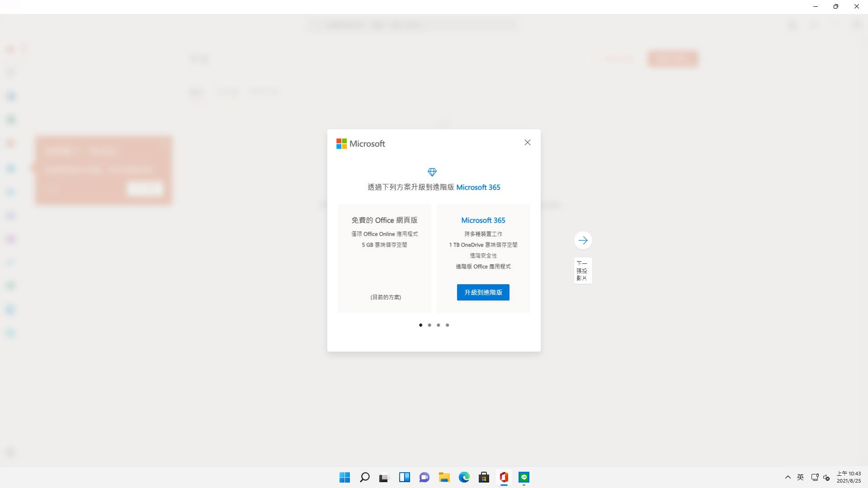Open the Widgets panel from taskbar

(404, 477)
